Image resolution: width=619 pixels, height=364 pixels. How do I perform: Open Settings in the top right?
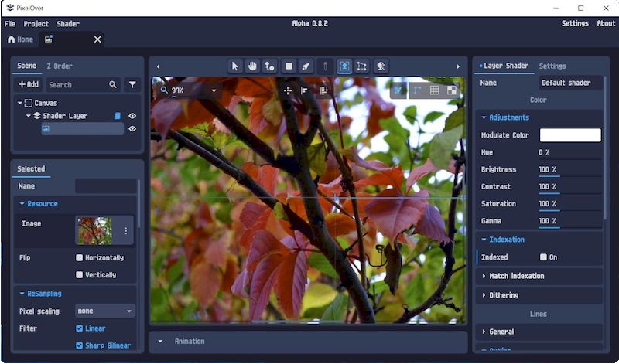point(575,24)
